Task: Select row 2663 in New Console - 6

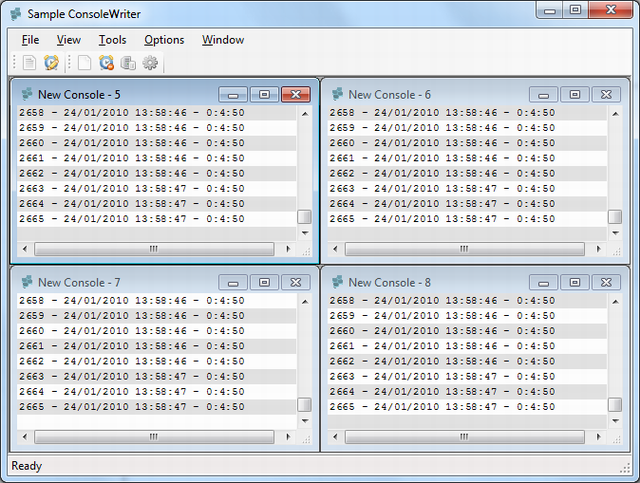Action: point(467,189)
